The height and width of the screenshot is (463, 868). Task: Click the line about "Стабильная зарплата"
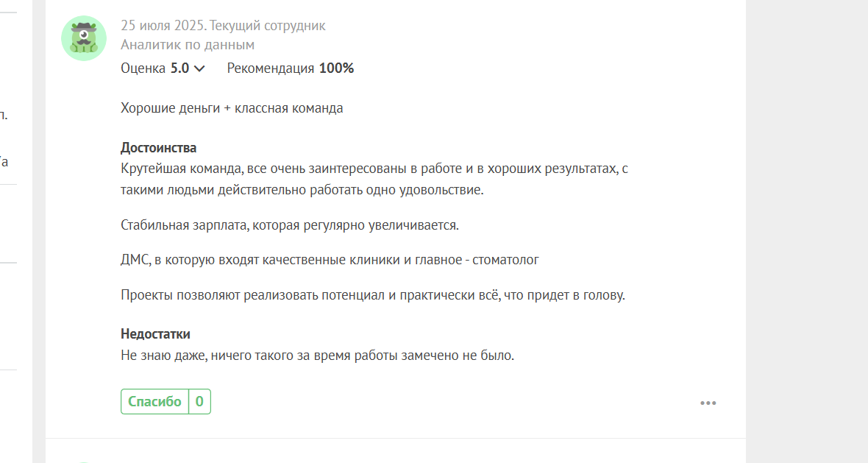coord(290,225)
